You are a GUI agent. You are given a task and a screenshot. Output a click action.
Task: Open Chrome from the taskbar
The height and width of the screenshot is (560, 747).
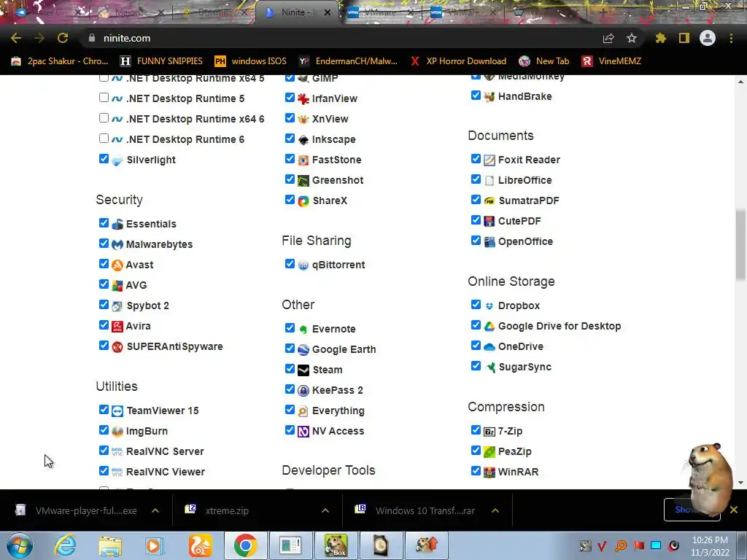(245, 545)
